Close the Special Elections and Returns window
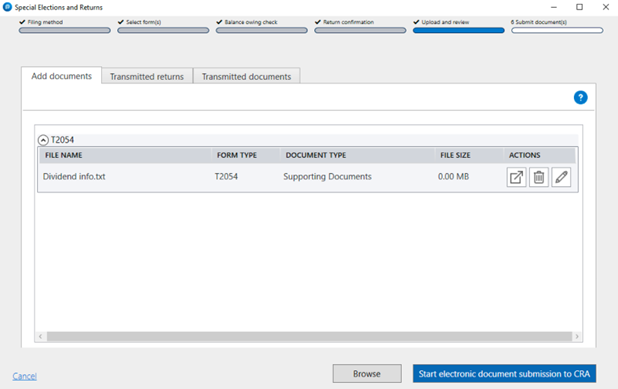 (x=606, y=7)
